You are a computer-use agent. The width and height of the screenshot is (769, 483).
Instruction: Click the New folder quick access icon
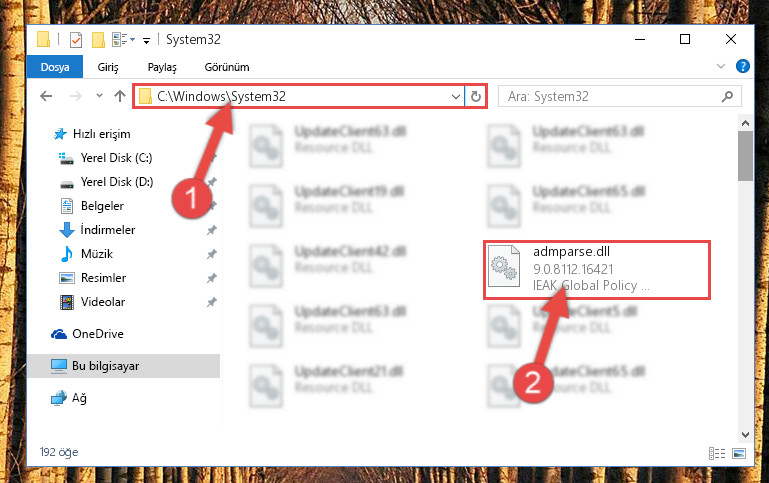pyautogui.click(x=98, y=40)
